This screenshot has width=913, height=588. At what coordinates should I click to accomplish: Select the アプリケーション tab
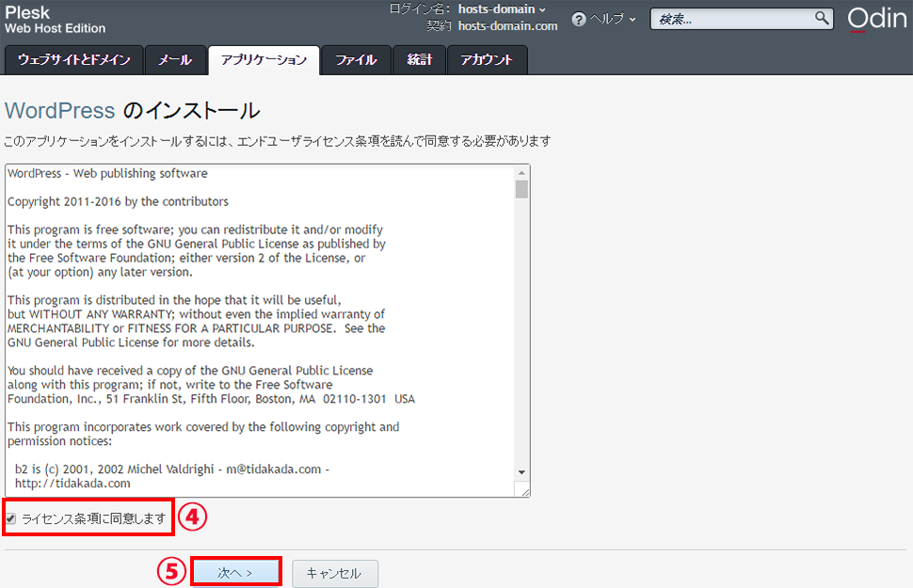[264, 60]
